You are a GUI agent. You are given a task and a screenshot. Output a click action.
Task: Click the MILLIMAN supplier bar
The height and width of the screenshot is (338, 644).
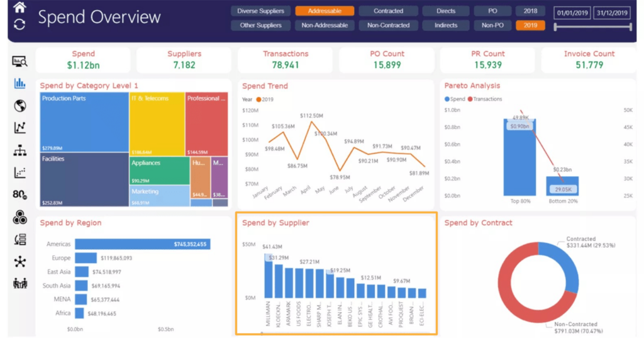point(268,276)
